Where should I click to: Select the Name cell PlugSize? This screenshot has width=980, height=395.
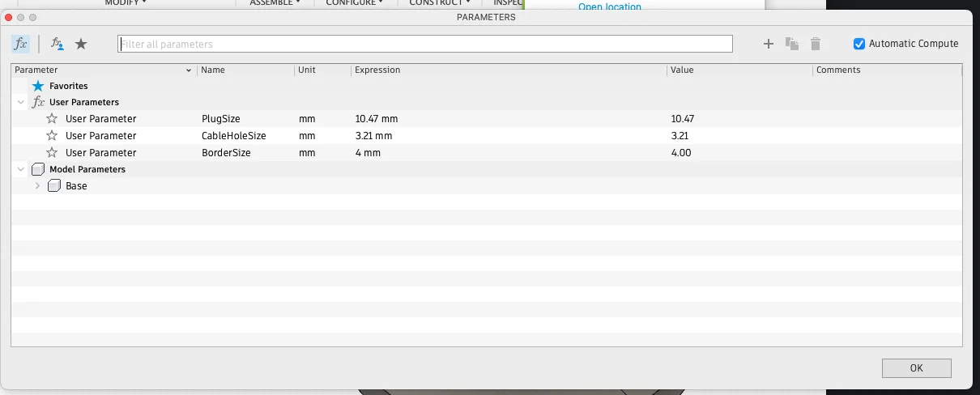[221, 119]
